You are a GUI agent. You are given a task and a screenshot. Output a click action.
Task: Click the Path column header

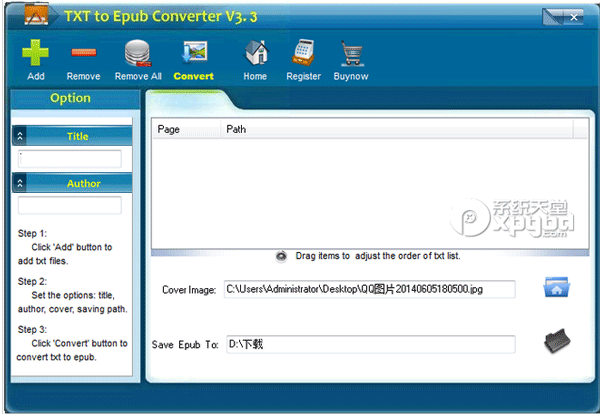[x=236, y=129]
